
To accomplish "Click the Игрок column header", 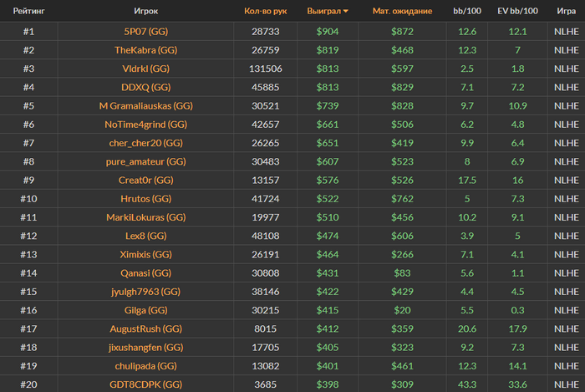I will click(145, 12).
